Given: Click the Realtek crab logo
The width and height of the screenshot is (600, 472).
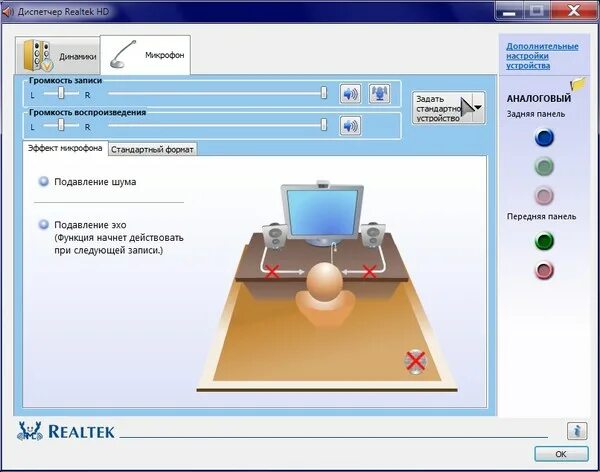Looking at the screenshot, I should click(29, 431).
